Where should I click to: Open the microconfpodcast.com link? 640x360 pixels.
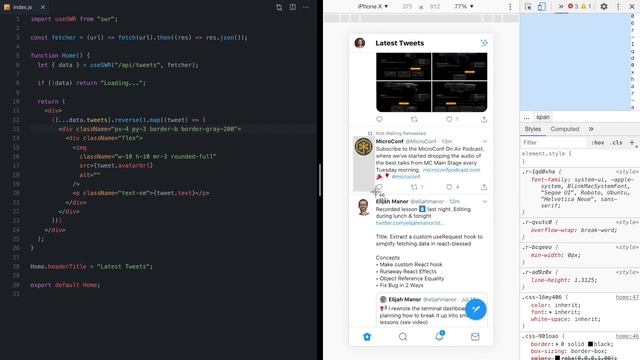pos(451,170)
